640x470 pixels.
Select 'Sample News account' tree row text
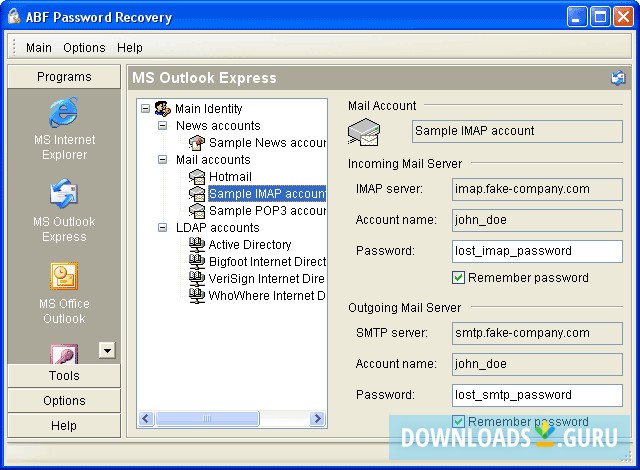(267, 143)
